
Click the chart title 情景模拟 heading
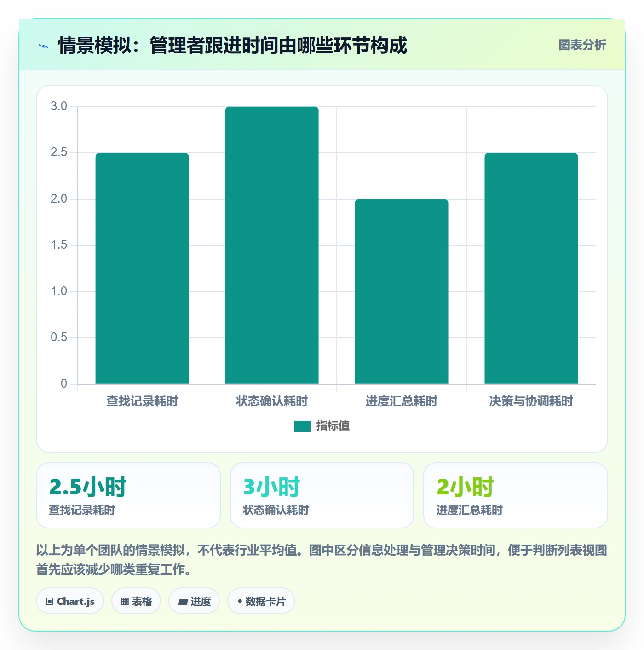(x=232, y=46)
